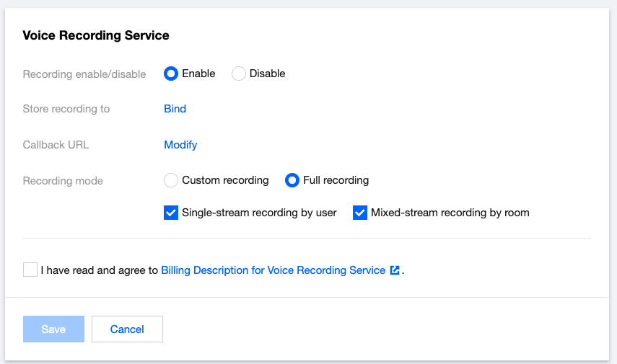Image resolution: width=617 pixels, height=364 pixels.
Task: Click the 'Single-stream recording by user' label text
Action: click(259, 213)
